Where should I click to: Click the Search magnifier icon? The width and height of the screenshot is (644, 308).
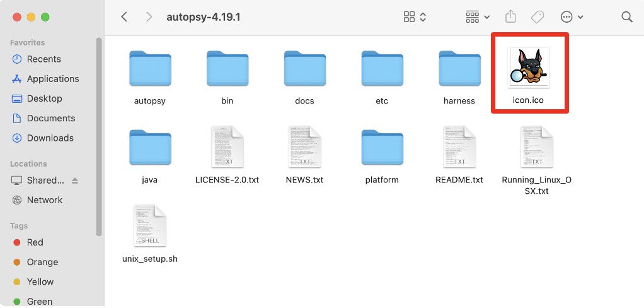[627, 17]
